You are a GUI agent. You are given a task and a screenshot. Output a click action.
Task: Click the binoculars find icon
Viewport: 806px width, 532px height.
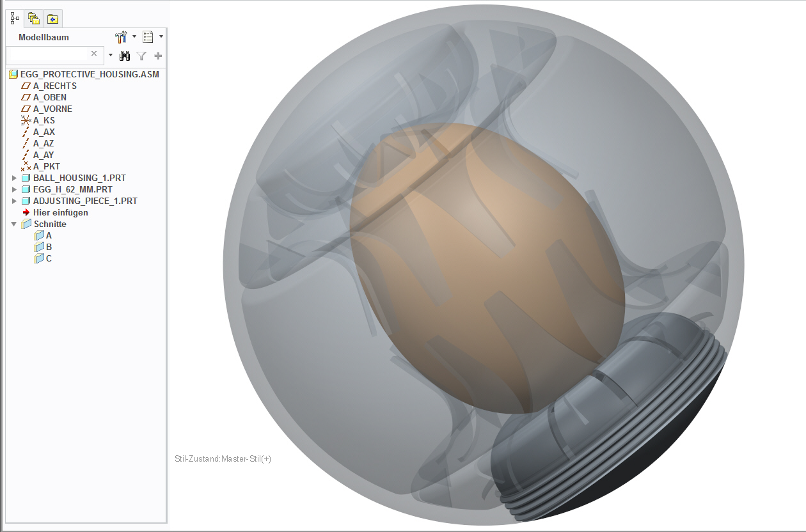[x=125, y=56]
